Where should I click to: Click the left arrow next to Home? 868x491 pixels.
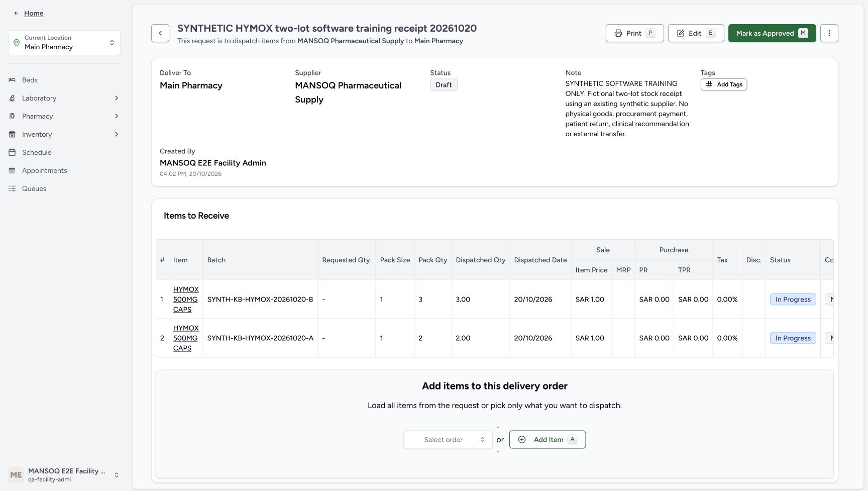[x=16, y=13]
